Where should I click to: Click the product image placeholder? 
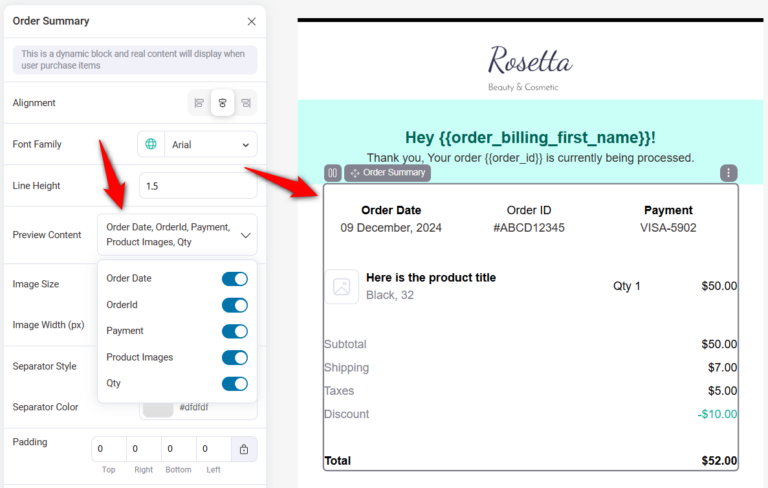click(341, 287)
